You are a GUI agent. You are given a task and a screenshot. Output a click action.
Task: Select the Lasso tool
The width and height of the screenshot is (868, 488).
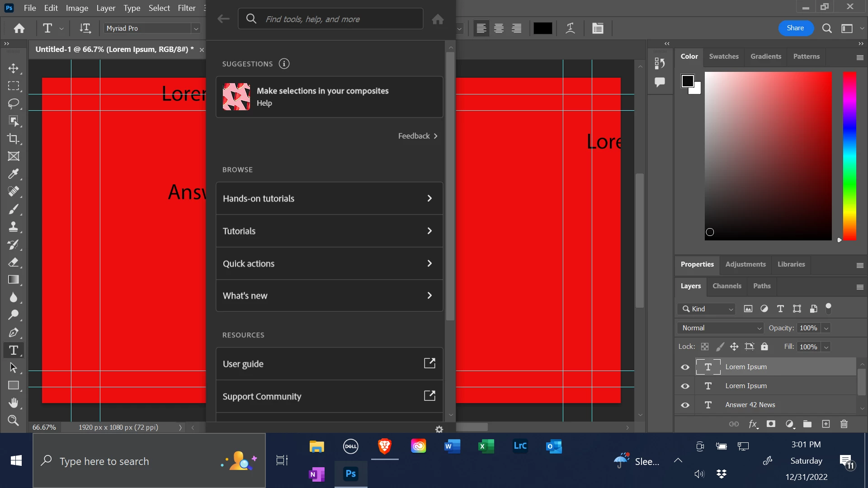pos(14,103)
